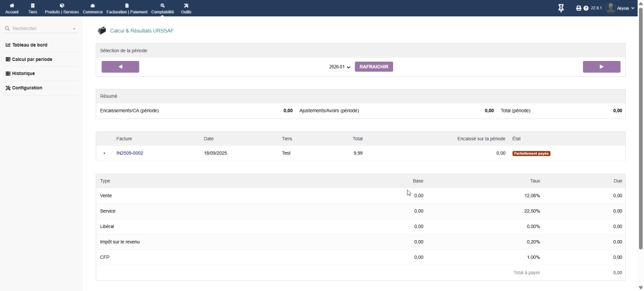Image resolution: width=644 pixels, height=291 pixels.
Task: Click the version number 22.0.1
Action: click(596, 8)
